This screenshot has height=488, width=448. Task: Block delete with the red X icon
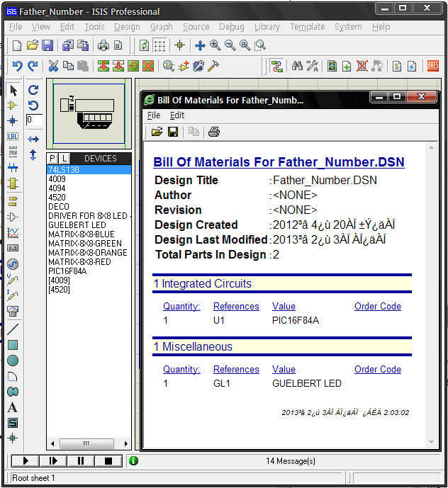point(148,66)
